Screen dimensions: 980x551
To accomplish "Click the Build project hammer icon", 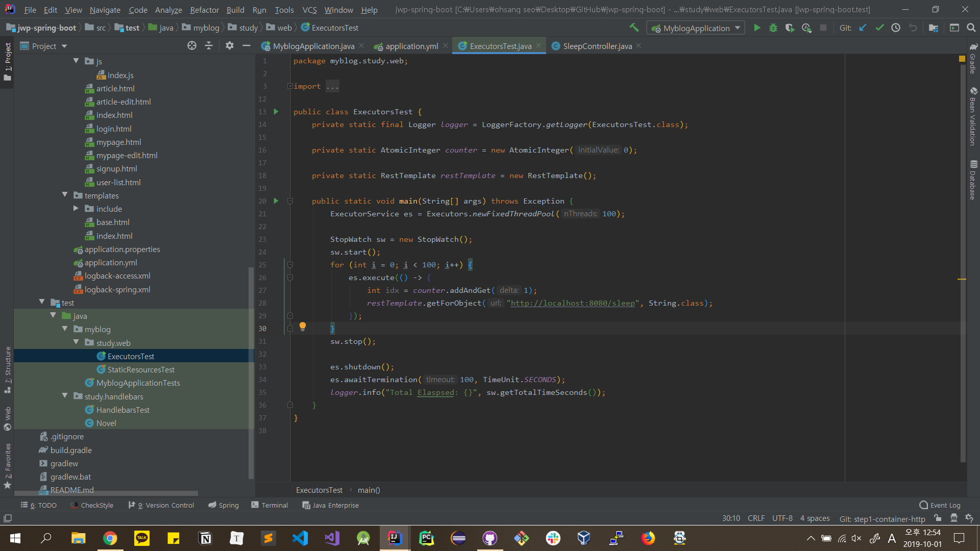I will click(634, 28).
